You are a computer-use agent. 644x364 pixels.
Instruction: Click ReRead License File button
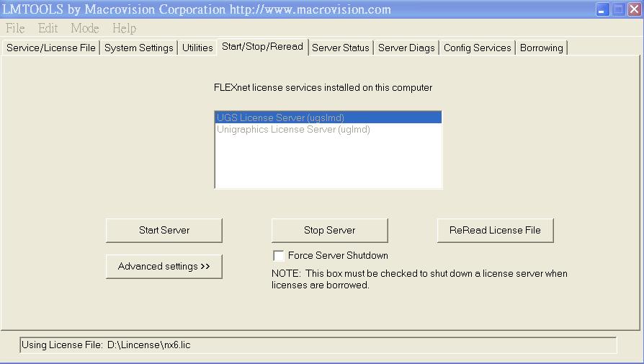click(495, 231)
